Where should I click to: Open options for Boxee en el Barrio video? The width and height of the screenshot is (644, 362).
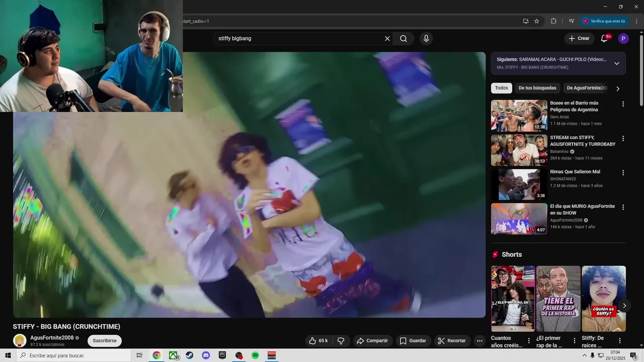click(623, 104)
